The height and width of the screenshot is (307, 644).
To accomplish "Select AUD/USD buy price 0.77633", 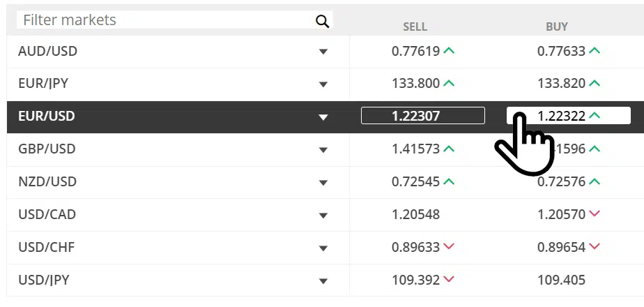I will pos(562,51).
